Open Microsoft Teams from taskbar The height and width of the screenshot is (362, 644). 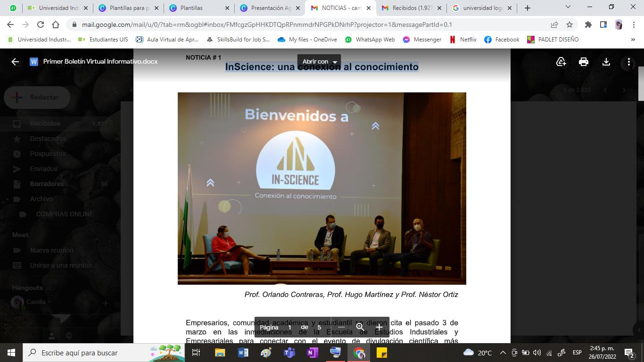pos(289,353)
